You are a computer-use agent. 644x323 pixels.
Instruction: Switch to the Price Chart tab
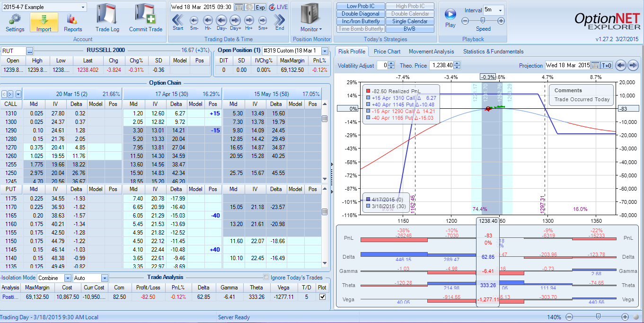pos(387,52)
